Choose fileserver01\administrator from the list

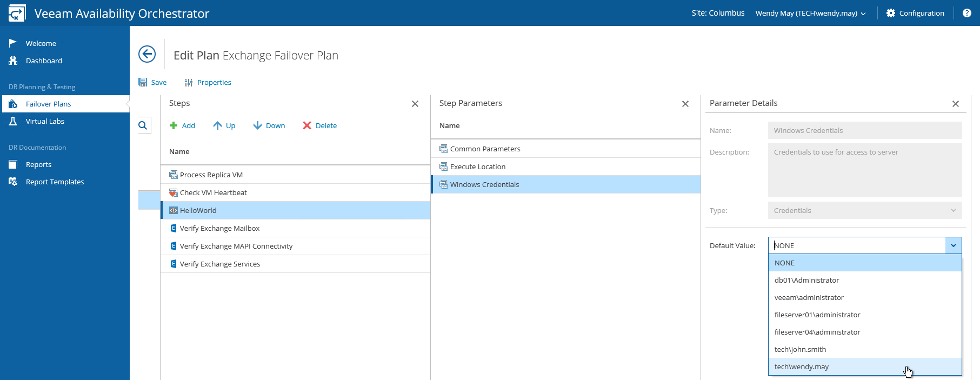[x=865, y=315]
